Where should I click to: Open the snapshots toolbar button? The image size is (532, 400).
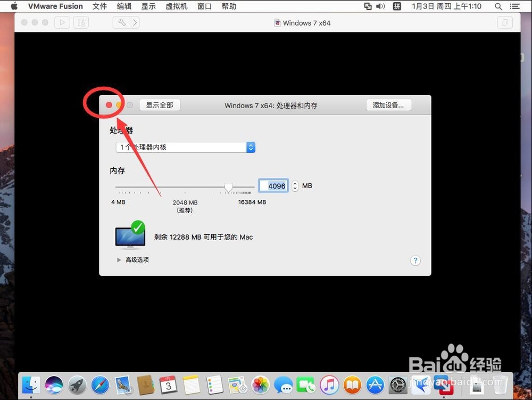81,22
